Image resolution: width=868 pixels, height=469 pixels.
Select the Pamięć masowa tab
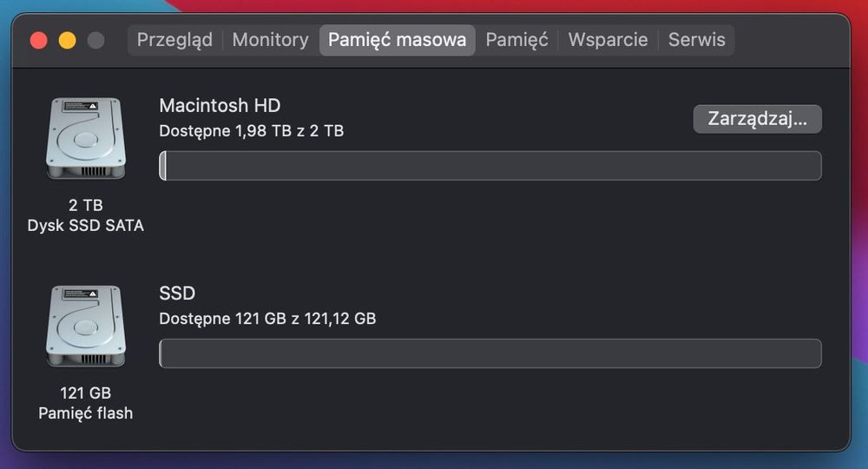(x=397, y=40)
